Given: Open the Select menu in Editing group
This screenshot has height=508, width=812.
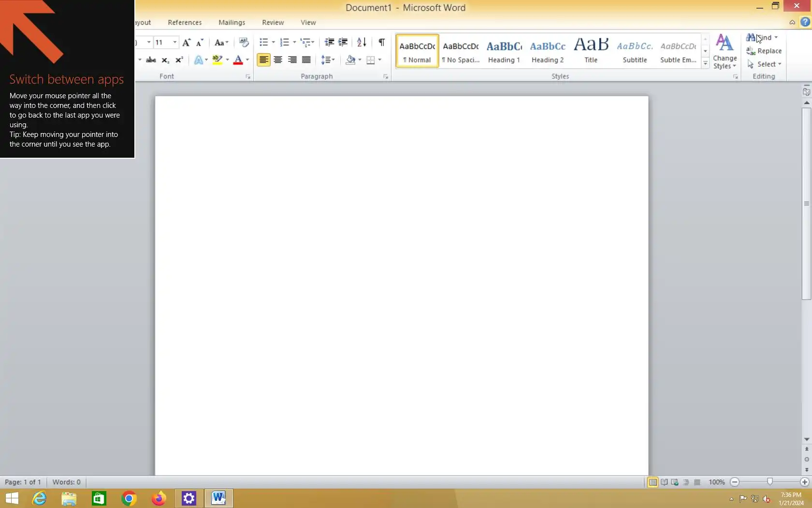Looking at the screenshot, I should (x=764, y=64).
